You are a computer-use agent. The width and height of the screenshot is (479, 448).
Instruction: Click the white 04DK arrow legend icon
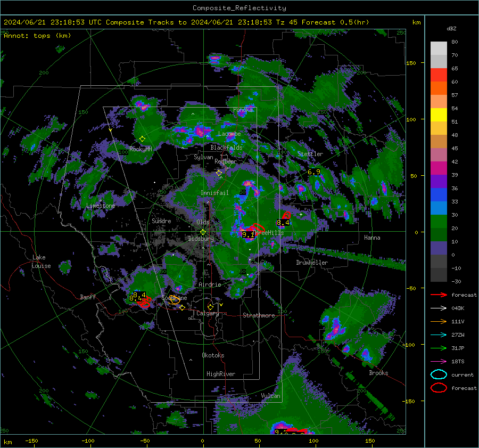click(439, 308)
